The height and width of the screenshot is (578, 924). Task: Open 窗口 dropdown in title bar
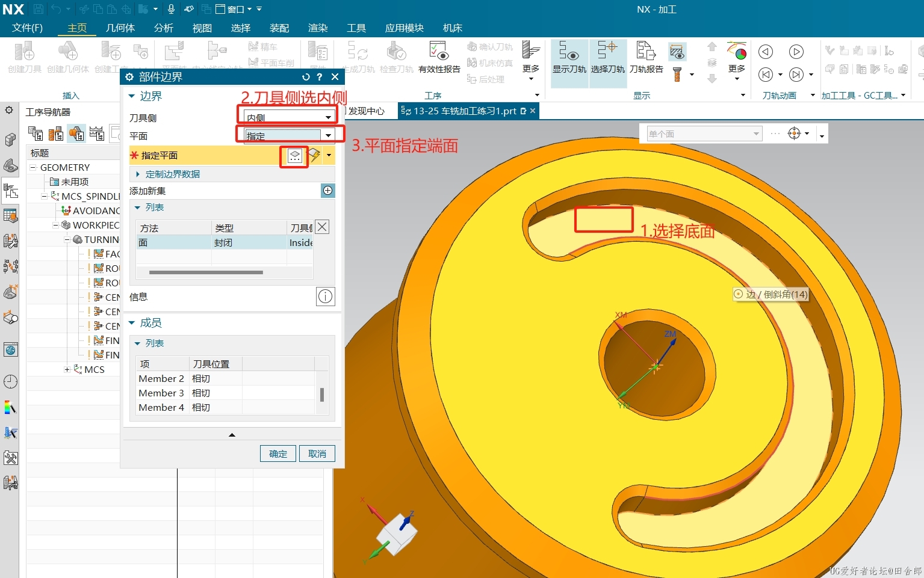point(238,9)
